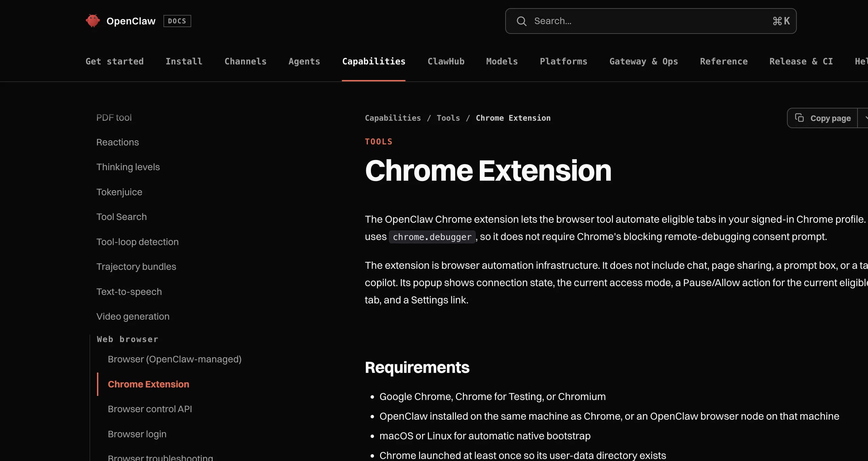Open Tokenjuice sidebar entry
This screenshot has height=461, width=868.
tap(119, 192)
